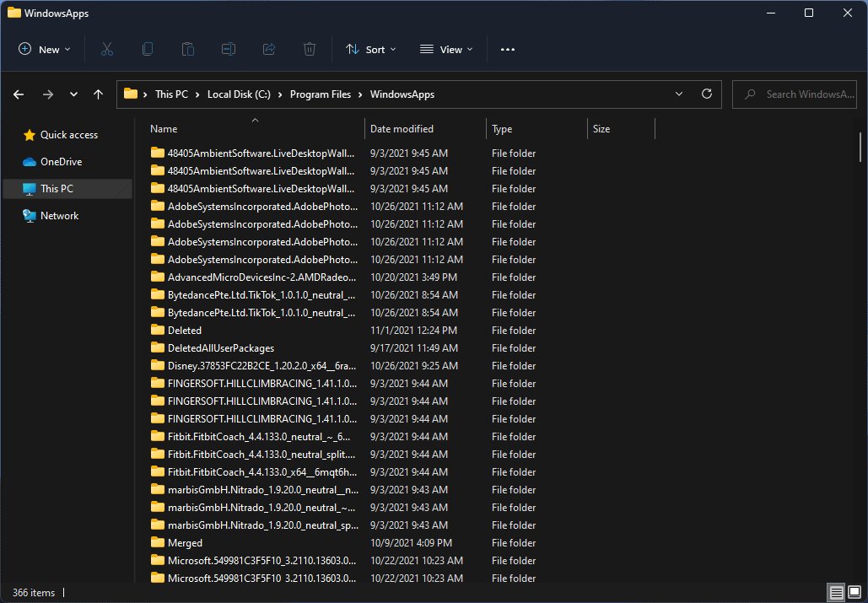
Task: Click the Paste clipboard icon
Action: coord(188,50)
